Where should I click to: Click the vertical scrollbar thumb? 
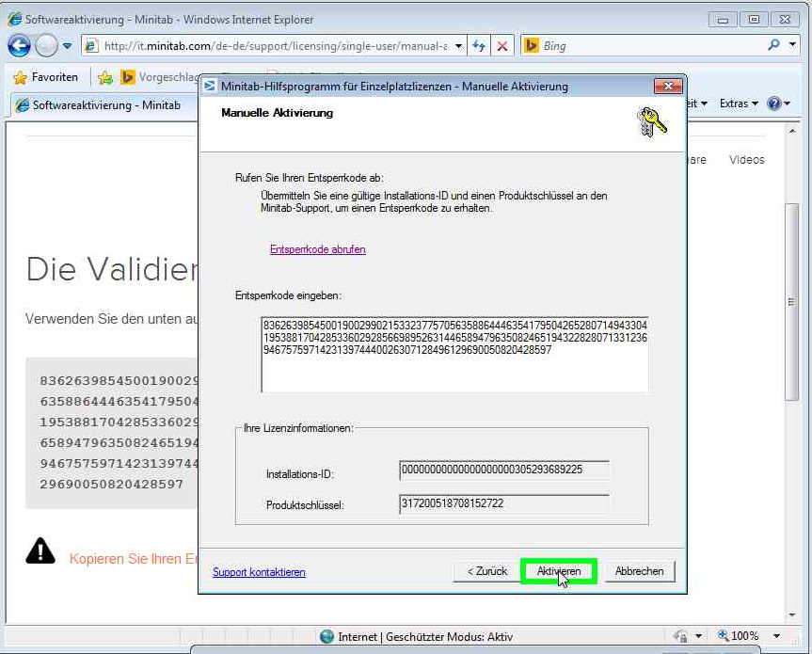(792, 301)
